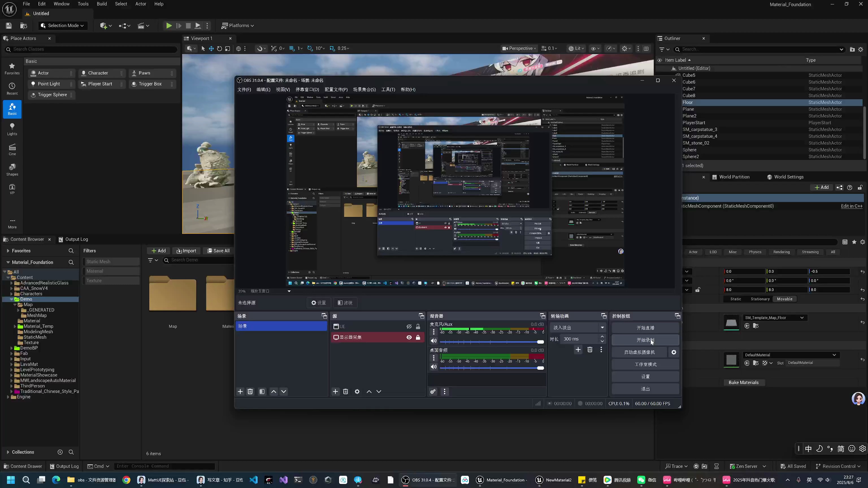Remove selected OBS scene with trash icon
Image resolution: width=868 pixels, height=488 pixels.
point(250,391)
